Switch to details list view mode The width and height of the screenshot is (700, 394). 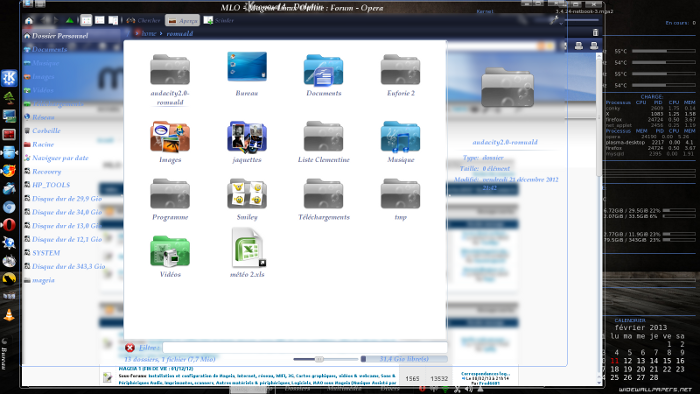click(100, 21)
